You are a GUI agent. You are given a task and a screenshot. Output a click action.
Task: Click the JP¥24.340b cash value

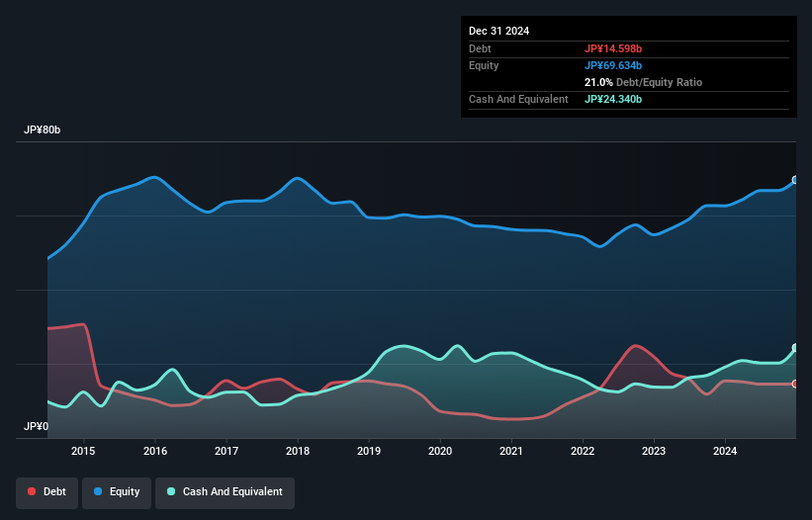coord(613,99)
